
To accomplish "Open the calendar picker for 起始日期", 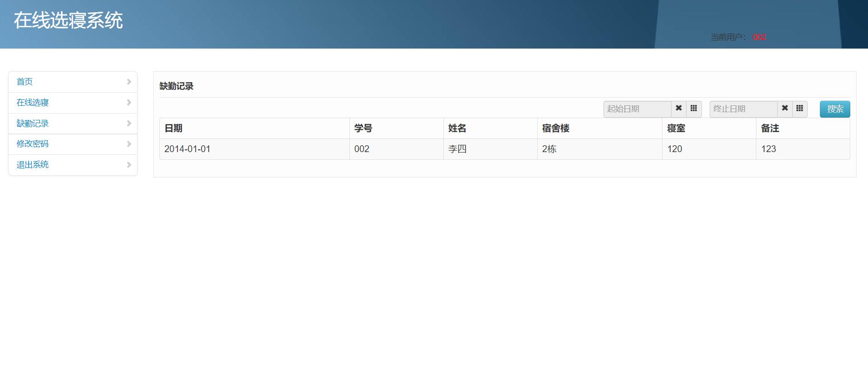I will pyautogui.click(x=694, y=109).
